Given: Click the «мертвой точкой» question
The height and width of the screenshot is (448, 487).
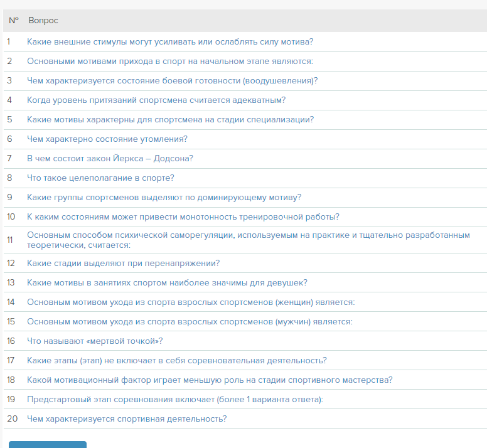Looking at the screenshot, I should coord(95,341).
